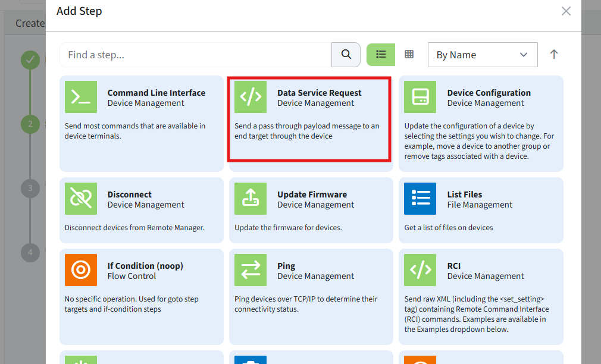This screenshot has height=364, width=601.
Task: Click completed step one checkmark in wizard
Action: click(x=30, y=60)
